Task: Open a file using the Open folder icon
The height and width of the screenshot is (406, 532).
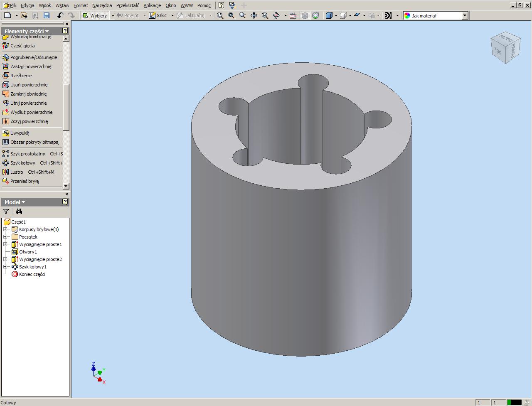Action: (24, 15)
